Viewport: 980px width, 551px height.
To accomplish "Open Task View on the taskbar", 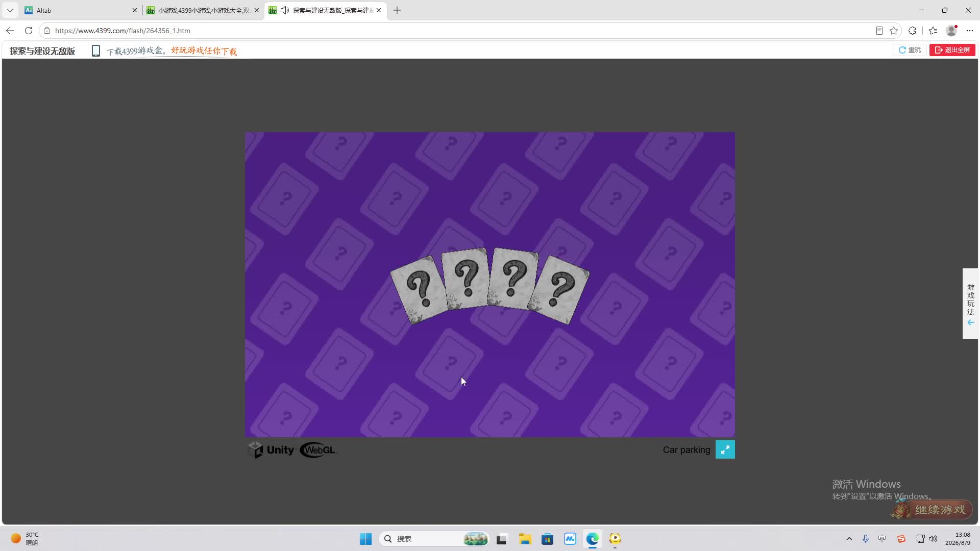I will pyautogui.click(x=502, y=539).
